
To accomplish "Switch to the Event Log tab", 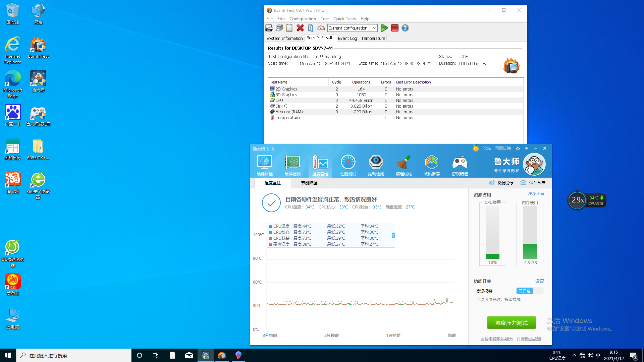I will (x=347, y=39).
